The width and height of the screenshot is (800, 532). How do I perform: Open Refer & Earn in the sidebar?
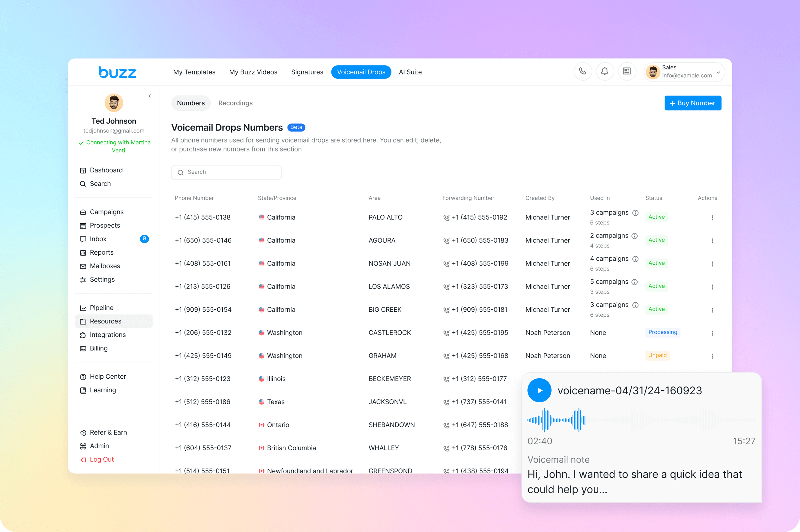coord(108,432)
